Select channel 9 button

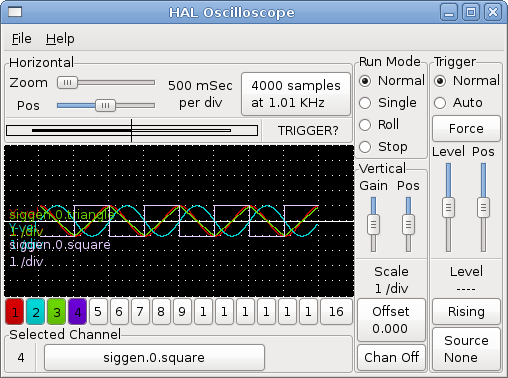pos(182,312)
